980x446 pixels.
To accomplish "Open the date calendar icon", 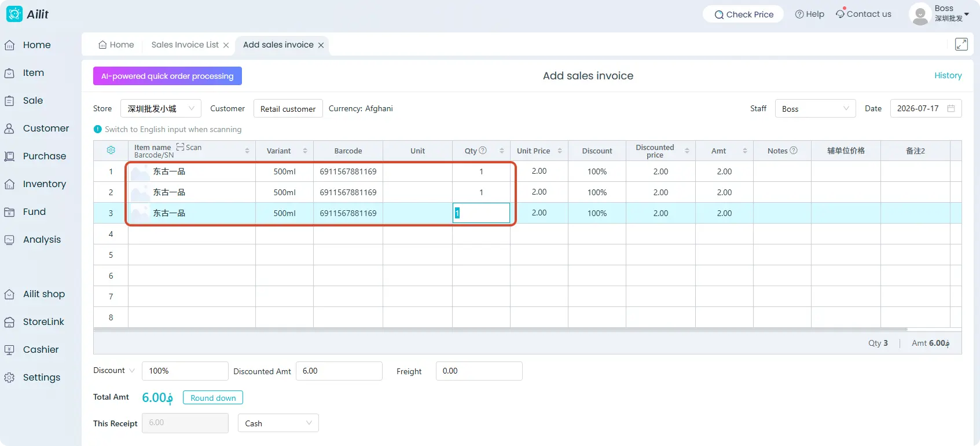I will pyautogui.click(x=950, y=108).
